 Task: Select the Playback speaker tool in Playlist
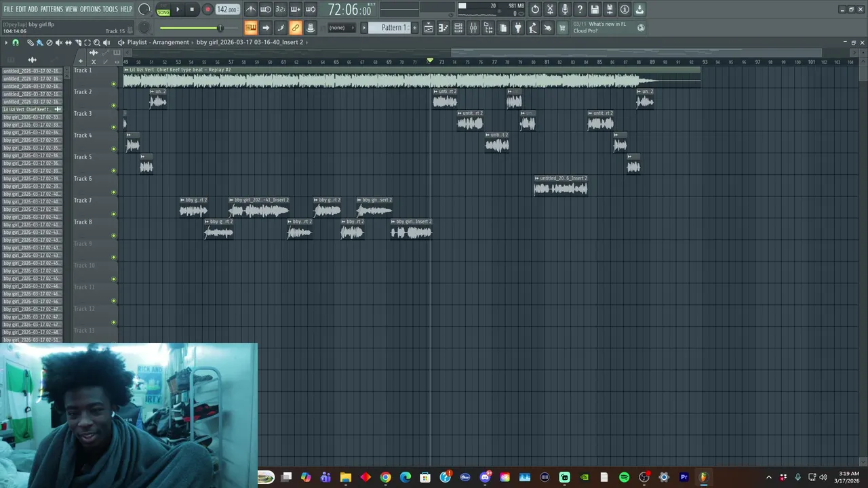coord(106,42)
